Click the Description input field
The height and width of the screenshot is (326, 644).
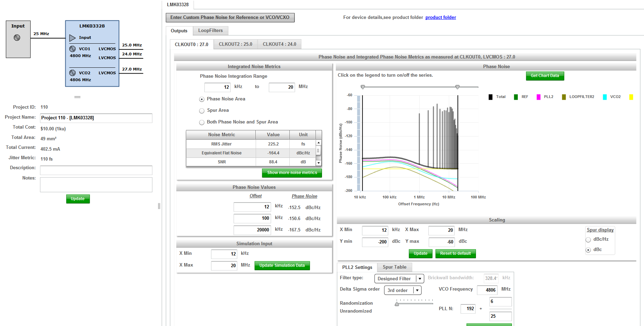(96, 170)
